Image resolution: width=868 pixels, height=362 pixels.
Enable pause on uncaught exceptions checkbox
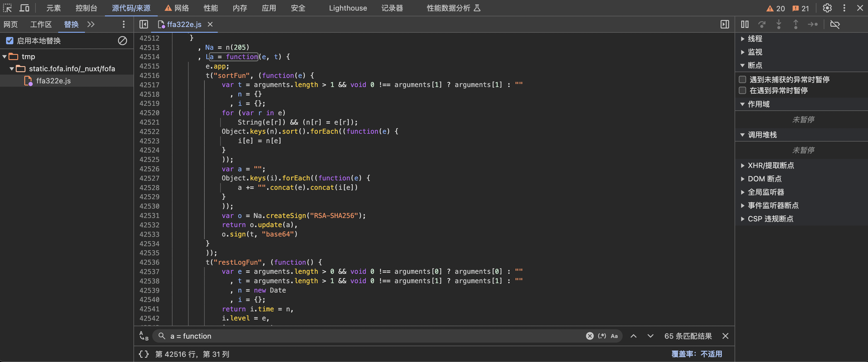click(742, 79)
